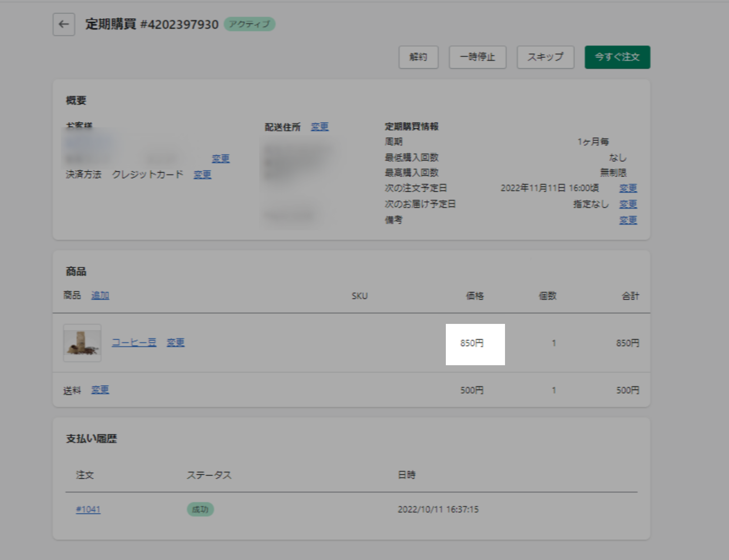Change the 決済方法 payment method
The width and height of the screenshot is (729, 560).
pos(202,174)
